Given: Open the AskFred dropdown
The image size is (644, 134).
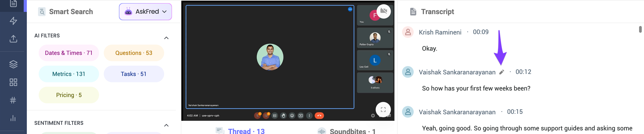Looking at the screenshot, I should point(145,11).
